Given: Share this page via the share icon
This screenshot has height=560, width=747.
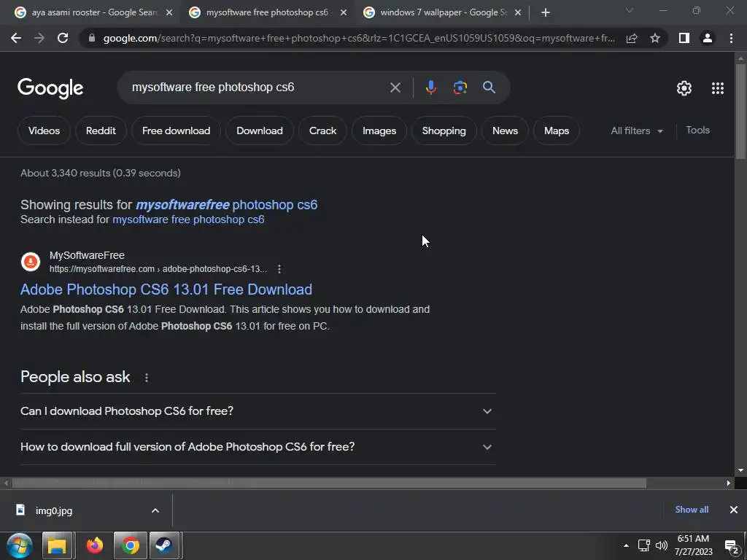Looking at the screenshot, I should click(x=632, y=38).
